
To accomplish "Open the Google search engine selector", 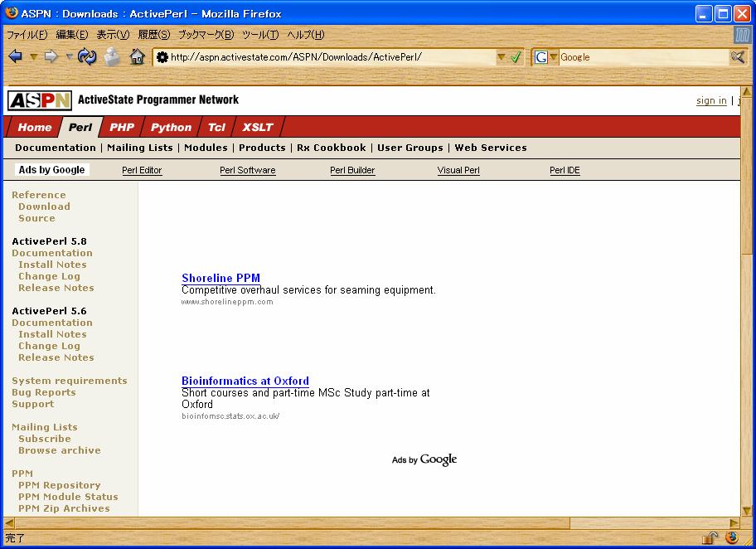I will (545, 57).
